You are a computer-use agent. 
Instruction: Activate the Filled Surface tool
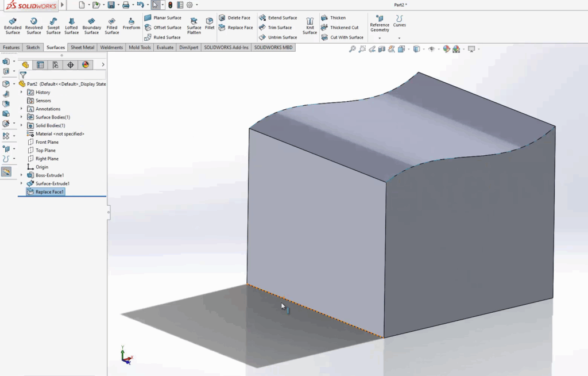[111, 25]
